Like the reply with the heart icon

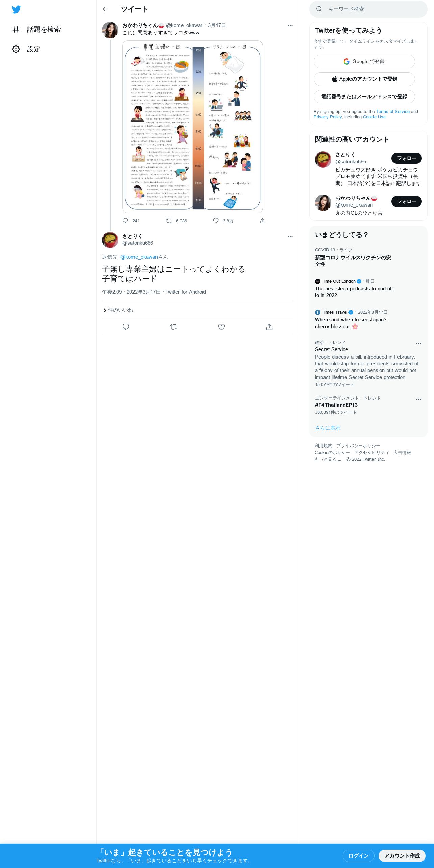pos(221,327)
